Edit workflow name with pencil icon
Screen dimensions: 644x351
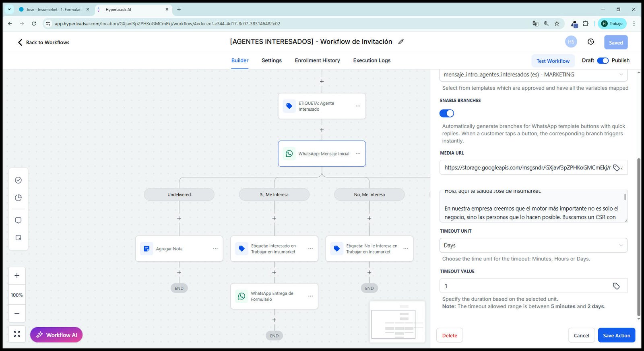point(401,41)
